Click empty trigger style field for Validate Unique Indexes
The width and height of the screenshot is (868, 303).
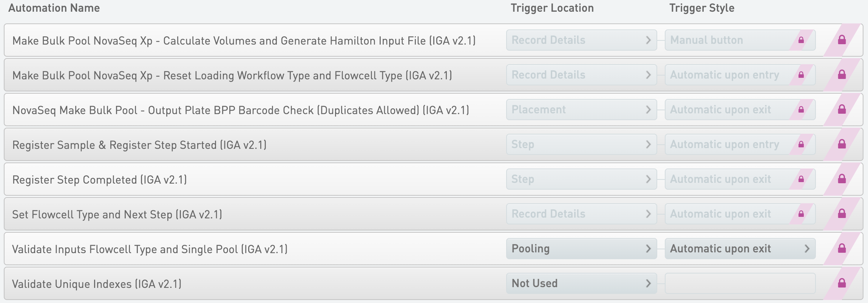[740, 283]
